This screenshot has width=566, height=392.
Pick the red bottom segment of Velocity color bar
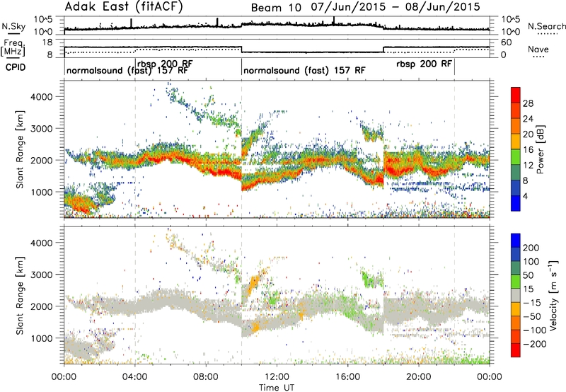click(516, 350)
